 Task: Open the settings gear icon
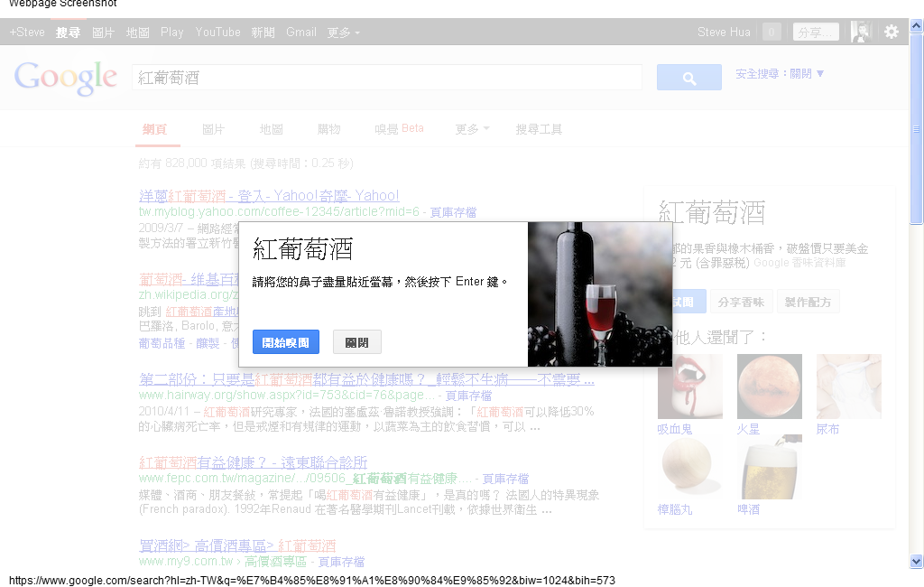[892, 32]
